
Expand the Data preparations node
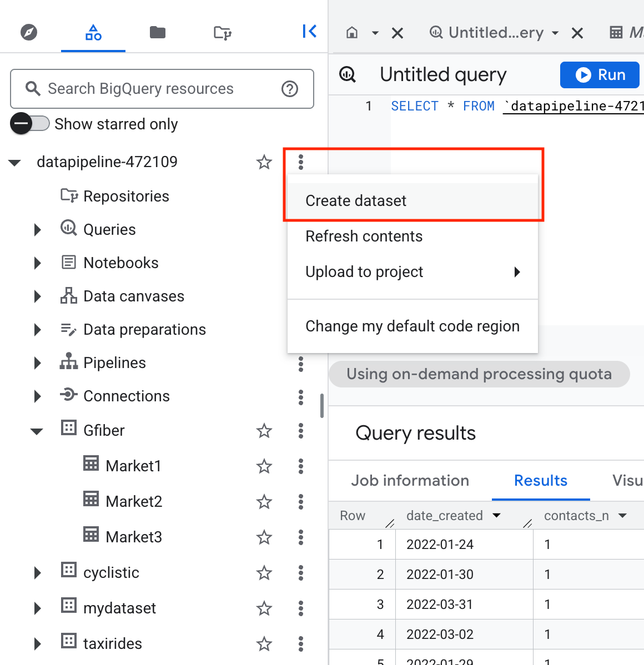click(x=38, y=330)
